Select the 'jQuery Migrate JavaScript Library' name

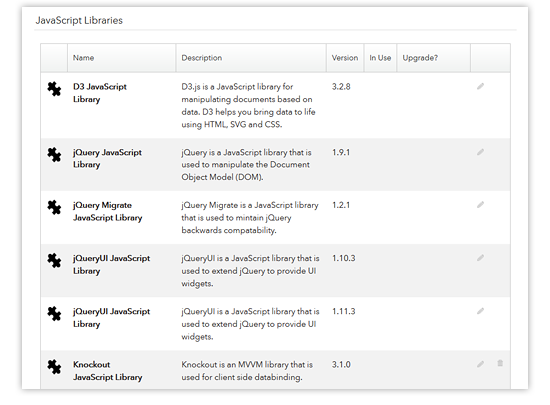click(107, 211)
